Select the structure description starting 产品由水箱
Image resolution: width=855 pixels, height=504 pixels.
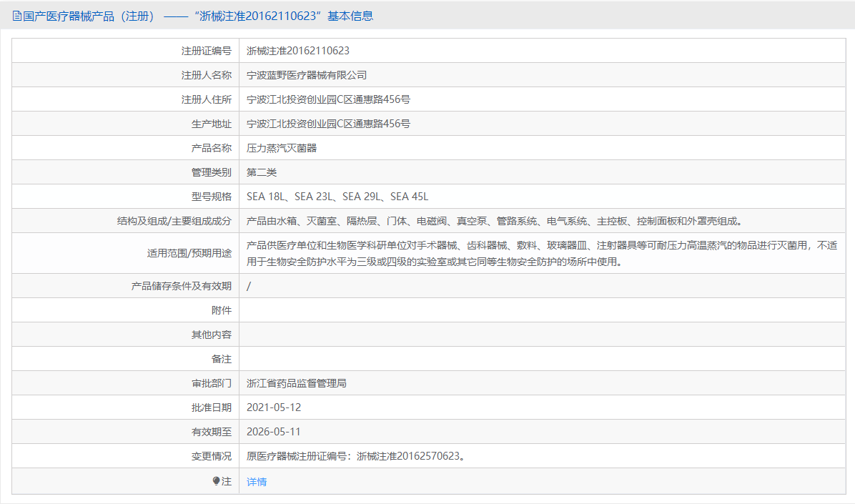click(495, 221)
